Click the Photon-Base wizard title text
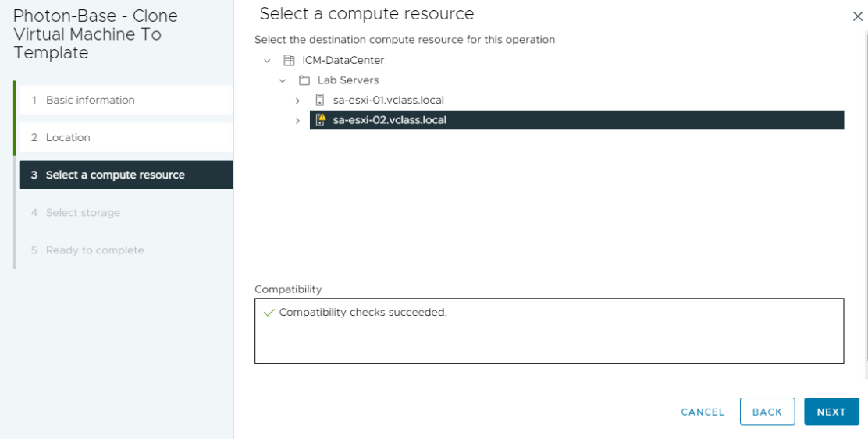This screenshot has width=868, height=439. tap(95, 34)
